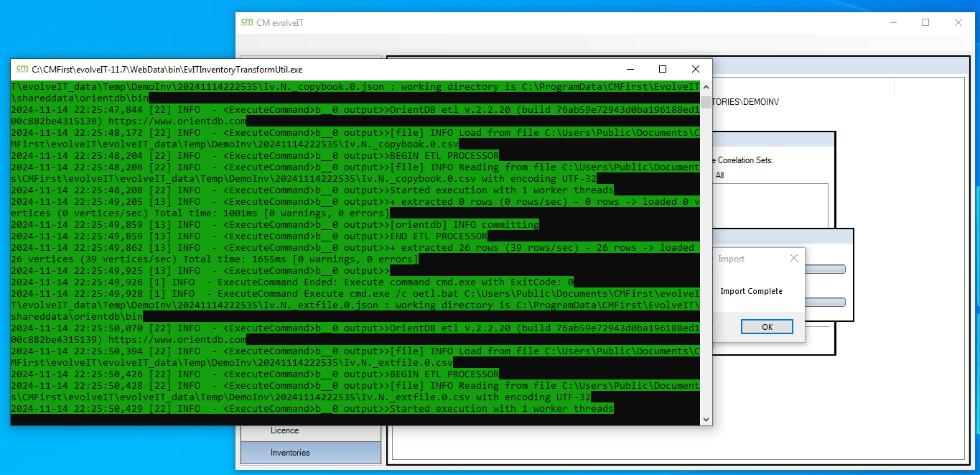This screenshot has height=475, width=980.
Task: Click the 'TORIES\DEMOINV' path text
Action: (x=746, y=102)
